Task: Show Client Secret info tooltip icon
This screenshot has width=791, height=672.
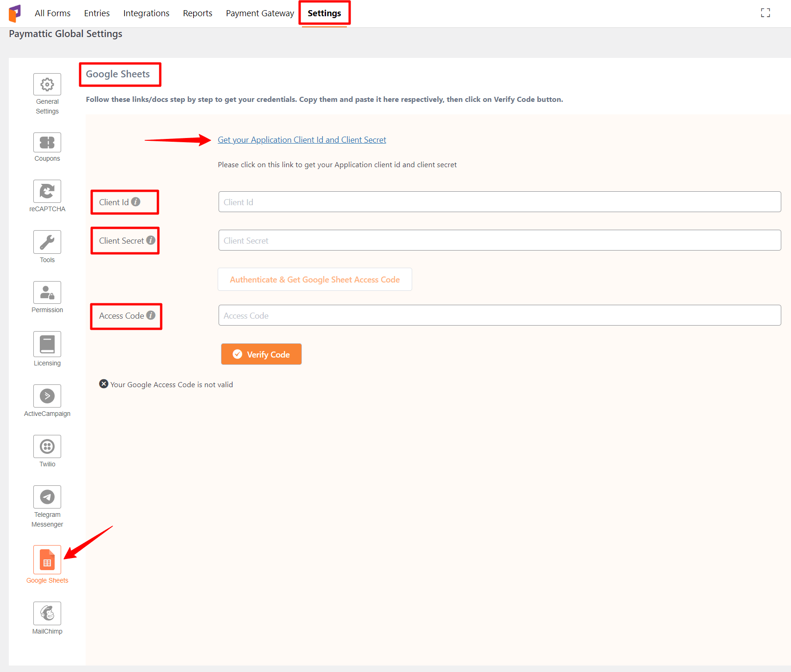Action: (151, 240)
